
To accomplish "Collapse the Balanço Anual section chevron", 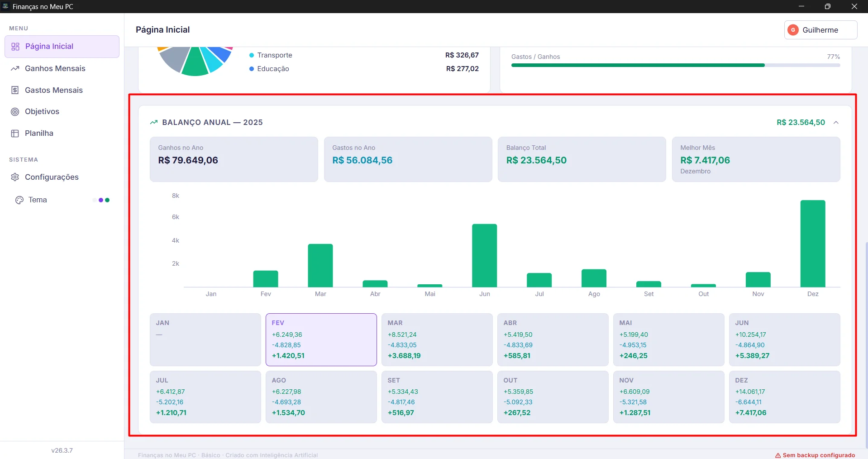I will 836,123.
